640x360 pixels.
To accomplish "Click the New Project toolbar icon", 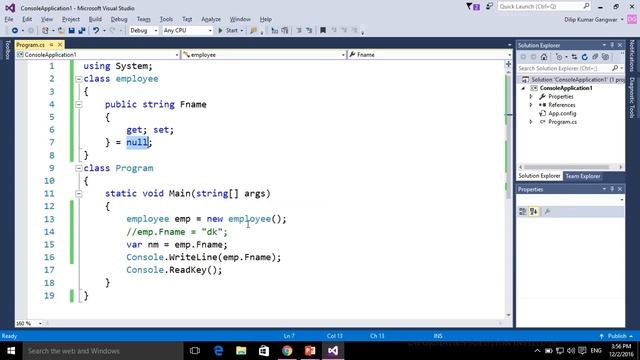I will click(x=45, y=31).
